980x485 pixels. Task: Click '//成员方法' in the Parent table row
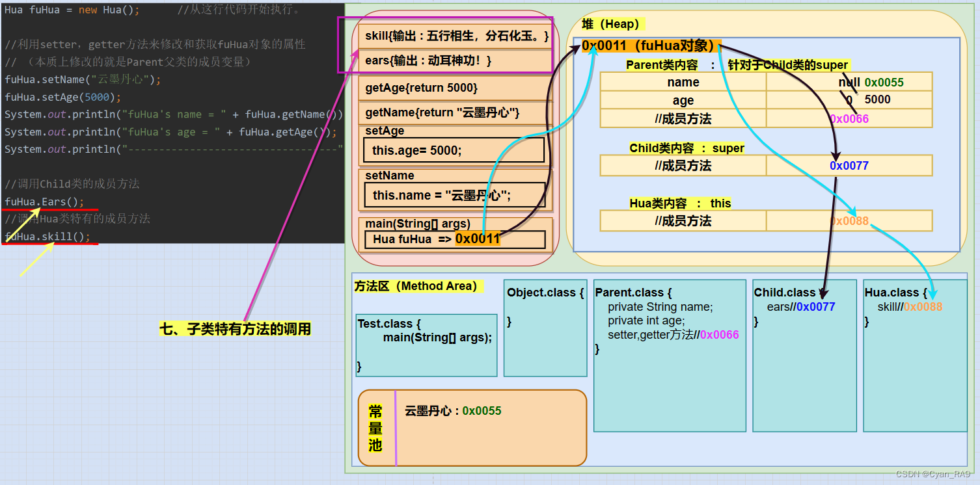click(683, 118)
